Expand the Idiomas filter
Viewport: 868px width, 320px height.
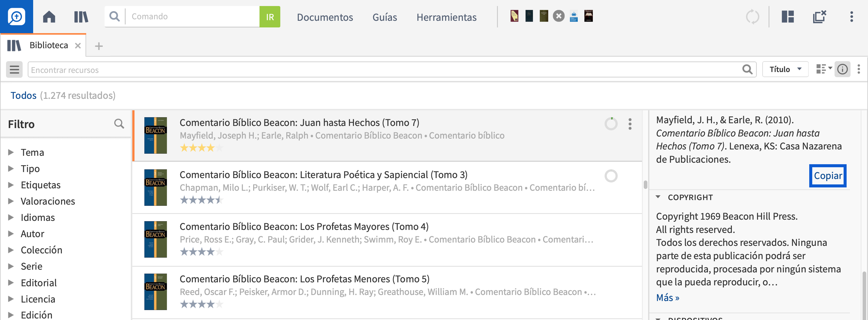(x=11, y=217)
